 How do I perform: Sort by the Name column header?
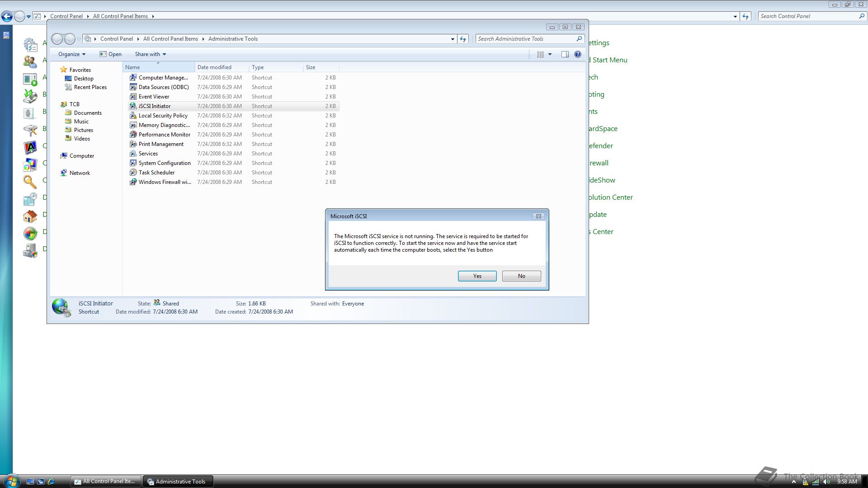pos(159,67)
